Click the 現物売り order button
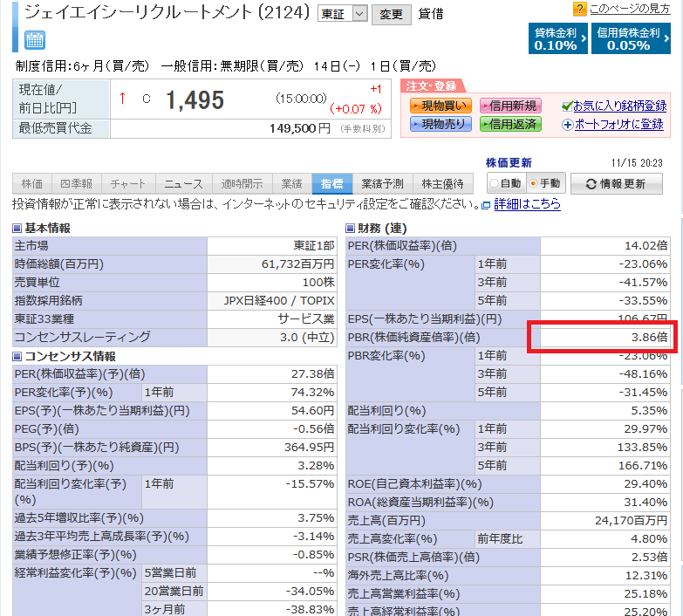 (441, 124)
